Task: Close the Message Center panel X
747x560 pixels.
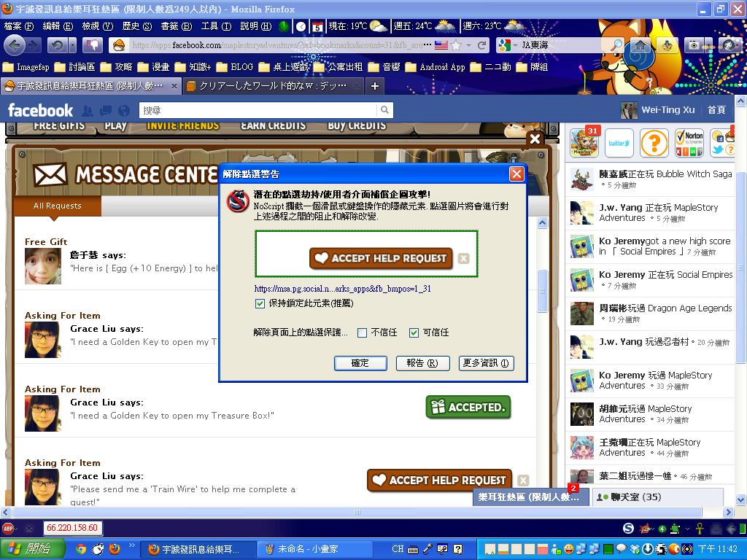Action: [x=535, y=139]
